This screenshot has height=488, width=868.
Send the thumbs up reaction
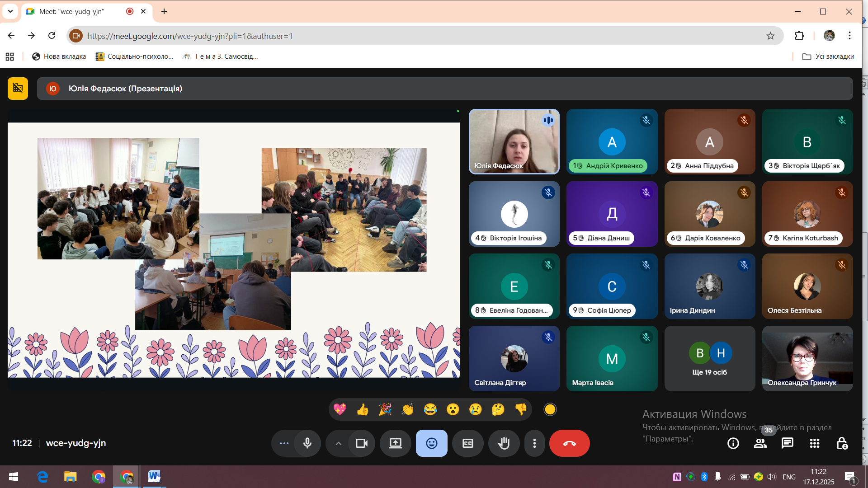[x=362, y=409]
